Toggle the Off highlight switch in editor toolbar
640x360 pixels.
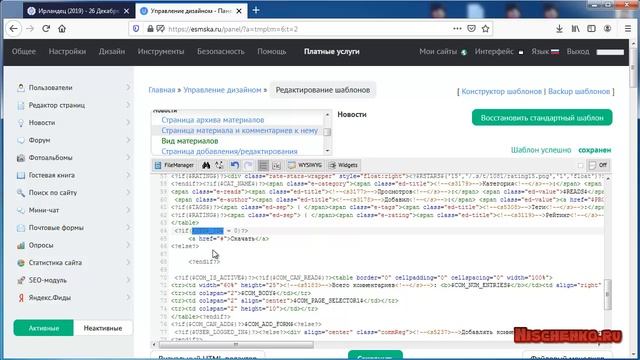click(x=598, y=165)
